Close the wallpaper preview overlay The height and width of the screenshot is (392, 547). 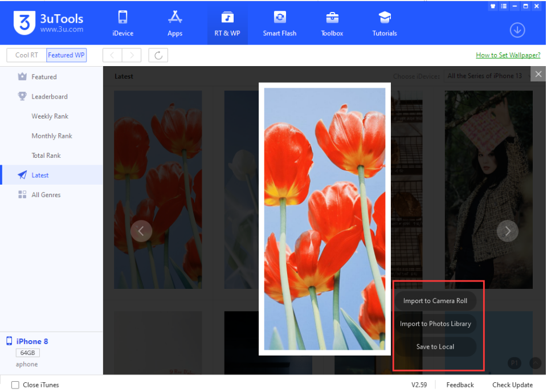tap(538, 74)
